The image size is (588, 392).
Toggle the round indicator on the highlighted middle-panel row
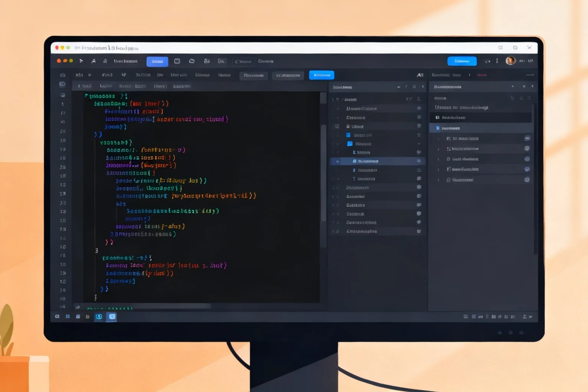click(x=419, y=161)
